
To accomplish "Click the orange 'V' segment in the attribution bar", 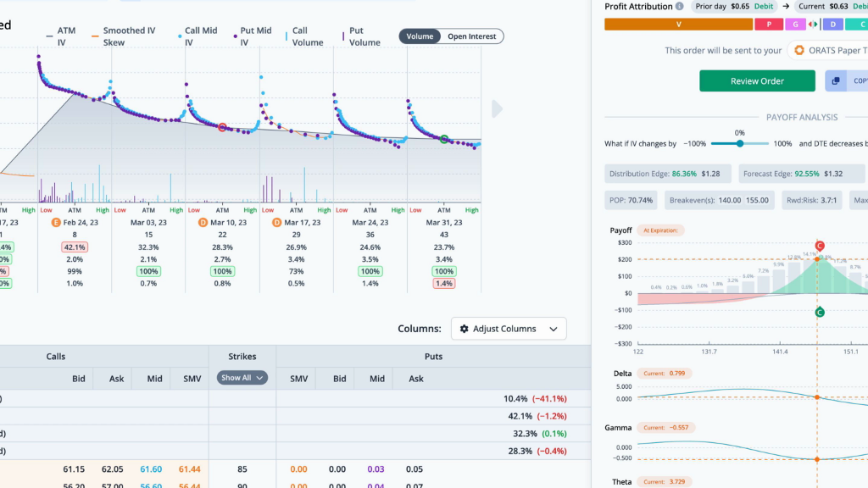I will [x=679, y=25].
